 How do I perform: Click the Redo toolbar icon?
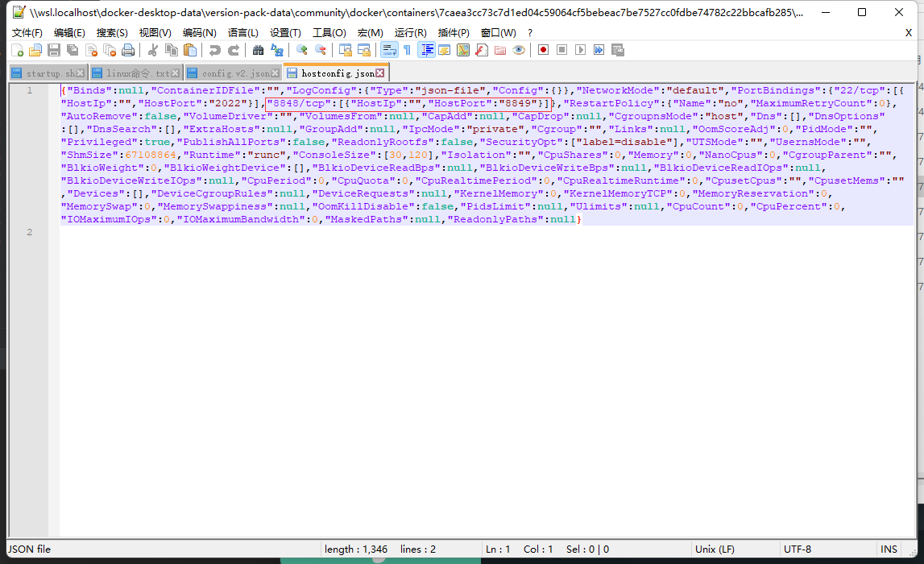tap(234, 50)
